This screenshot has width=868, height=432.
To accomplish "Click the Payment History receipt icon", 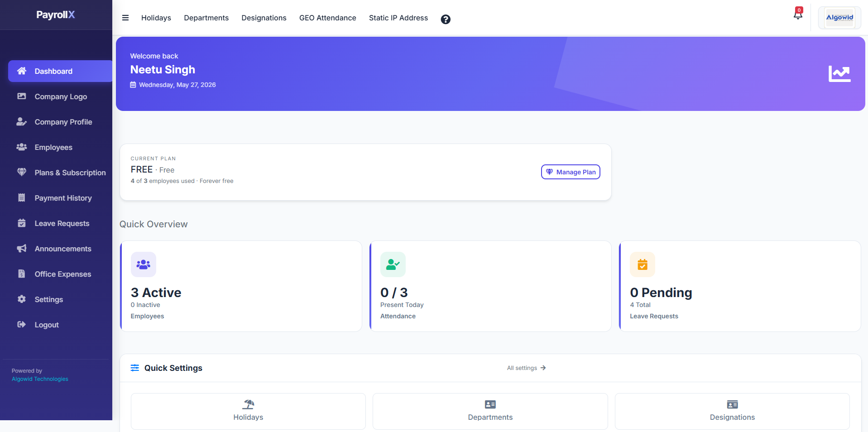I will coord(22,197).
